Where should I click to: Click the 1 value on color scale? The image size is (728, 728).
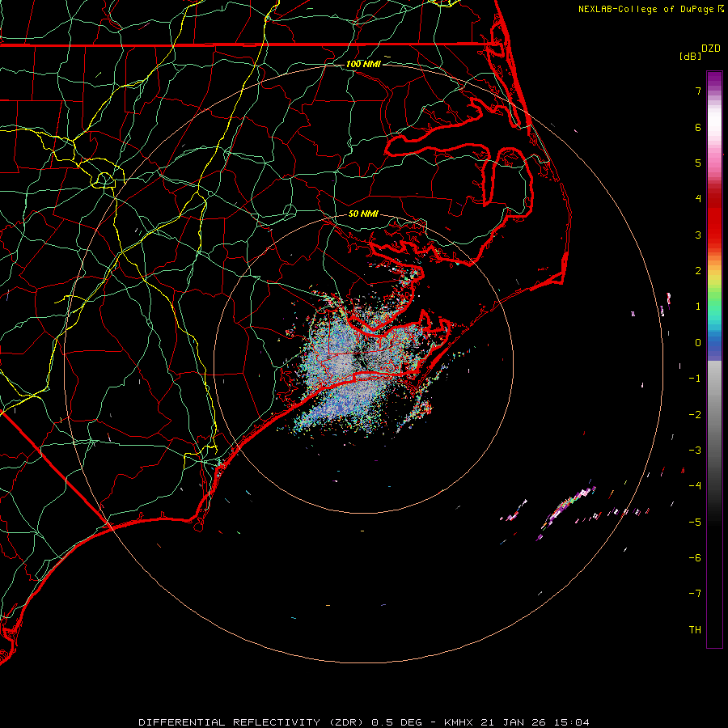[698, 307]
